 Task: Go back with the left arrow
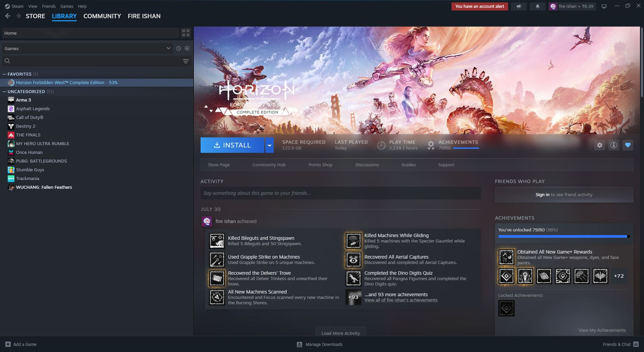(8, 16)
